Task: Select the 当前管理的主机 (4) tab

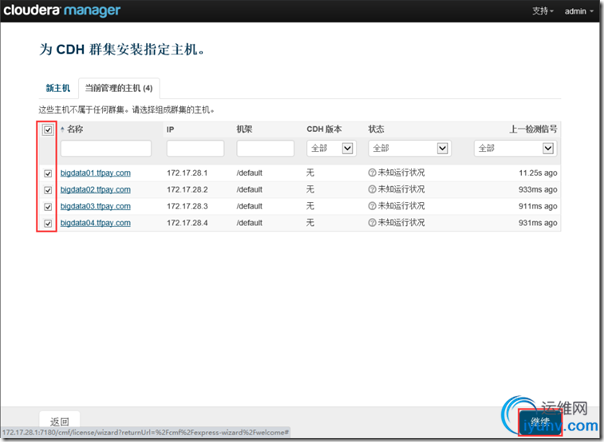Action: pyautogui.click(x=119, y=88)
